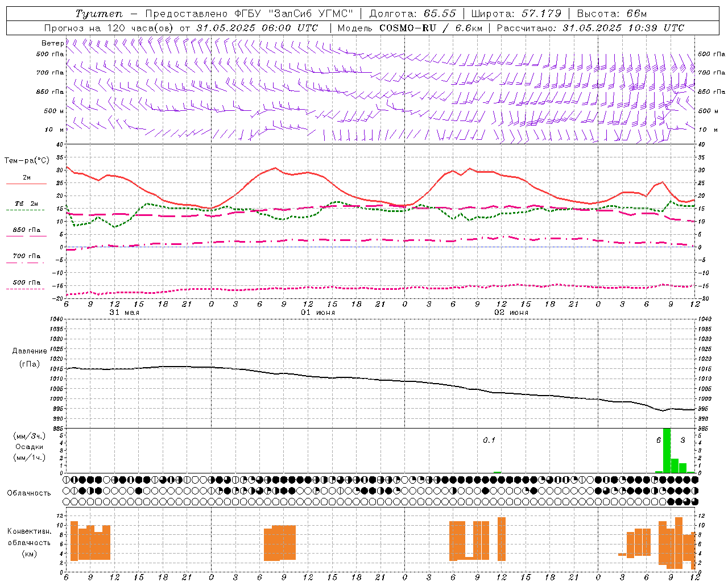Image resolution: width=728 pixels, height=582 pixels.
Task: Click "Рассчитано: 31.05.2025 10:39 UTC" text
Action: tap(590, 28)
